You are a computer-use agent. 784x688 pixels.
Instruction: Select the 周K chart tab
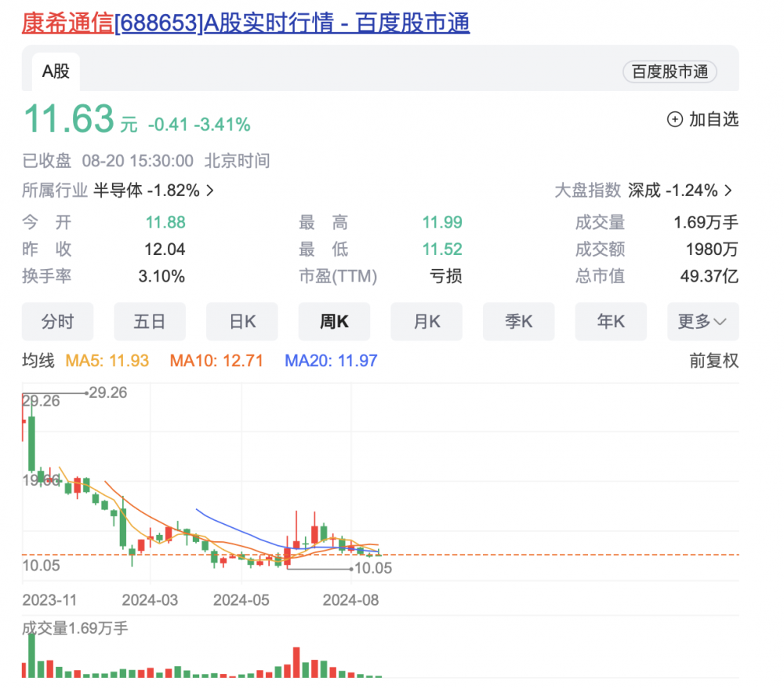click(x=334, y=321)
